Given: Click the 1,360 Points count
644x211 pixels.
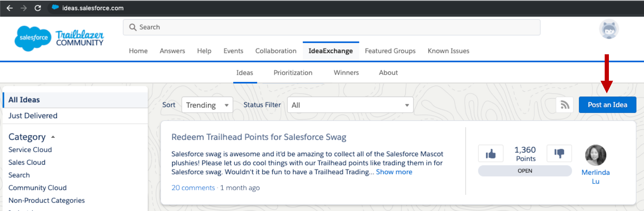Looking at the screenshot, I should click(525, 154).
